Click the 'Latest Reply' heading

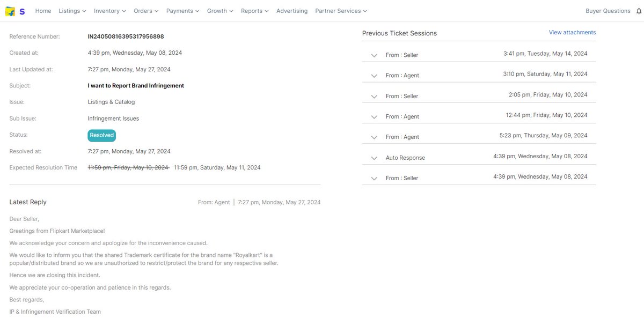(x=28, y=202)
